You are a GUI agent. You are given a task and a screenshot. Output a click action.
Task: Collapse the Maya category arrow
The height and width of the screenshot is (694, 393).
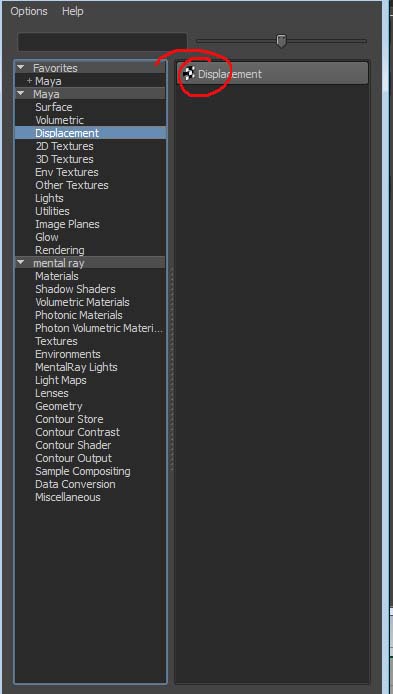pyautogui.click(x=21, y=94)
